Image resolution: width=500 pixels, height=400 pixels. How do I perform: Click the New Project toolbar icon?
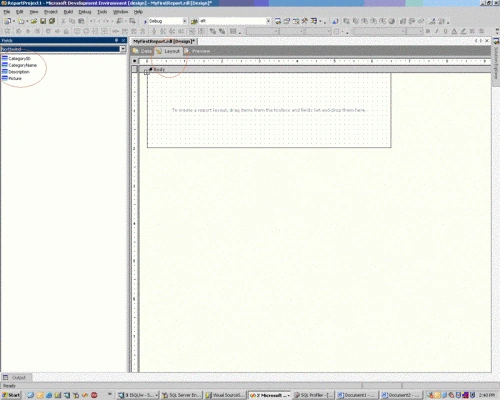pos(7,21)
